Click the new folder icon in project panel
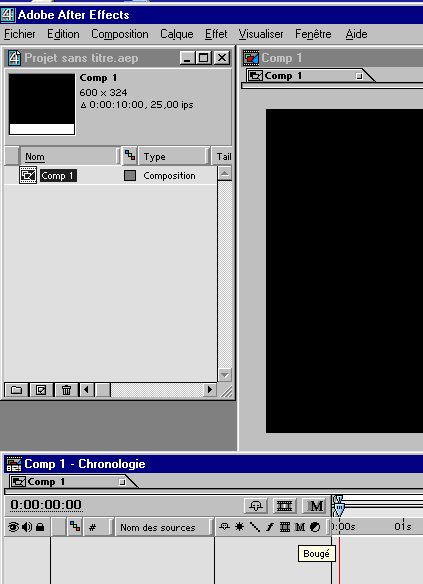Screen dimensions: 423x584 (16, 390)
